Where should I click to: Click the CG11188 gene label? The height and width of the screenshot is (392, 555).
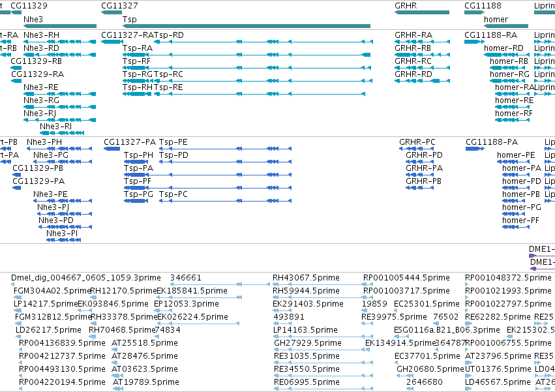pos(483,6)
